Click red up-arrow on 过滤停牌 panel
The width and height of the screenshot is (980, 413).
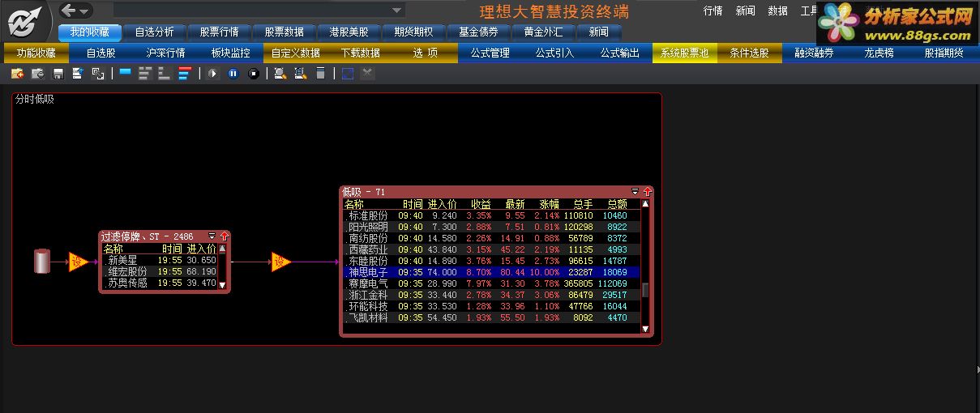pos(224,236)
